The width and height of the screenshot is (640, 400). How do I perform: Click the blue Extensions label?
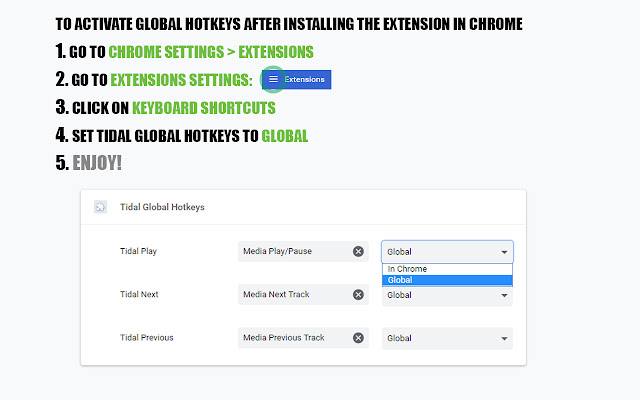click(304, 79)
